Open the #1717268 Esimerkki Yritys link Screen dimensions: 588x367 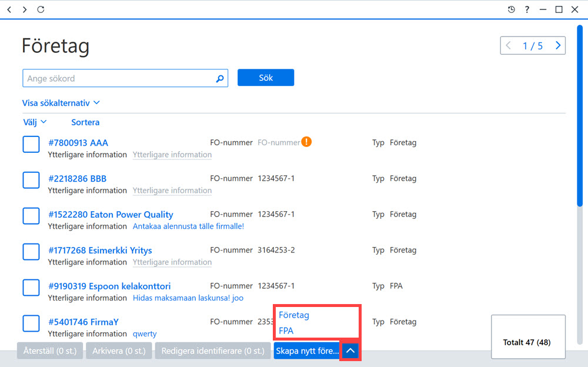(x=100, y=251)
